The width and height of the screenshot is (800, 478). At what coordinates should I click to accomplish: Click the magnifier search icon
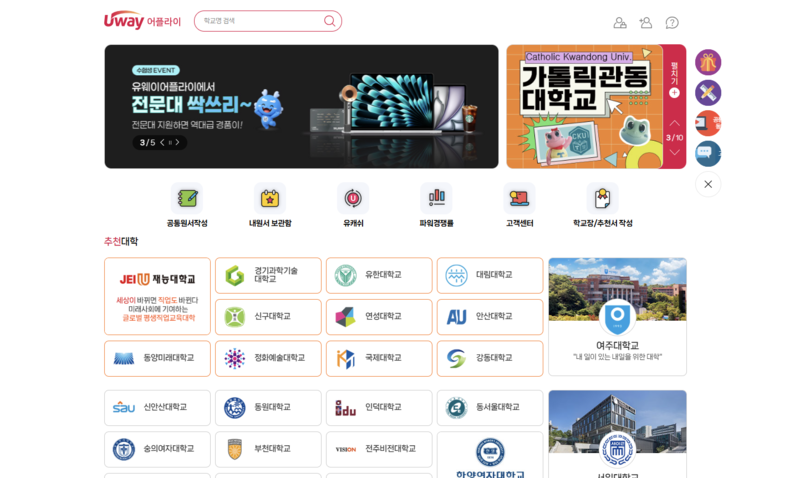click(330, 21)
